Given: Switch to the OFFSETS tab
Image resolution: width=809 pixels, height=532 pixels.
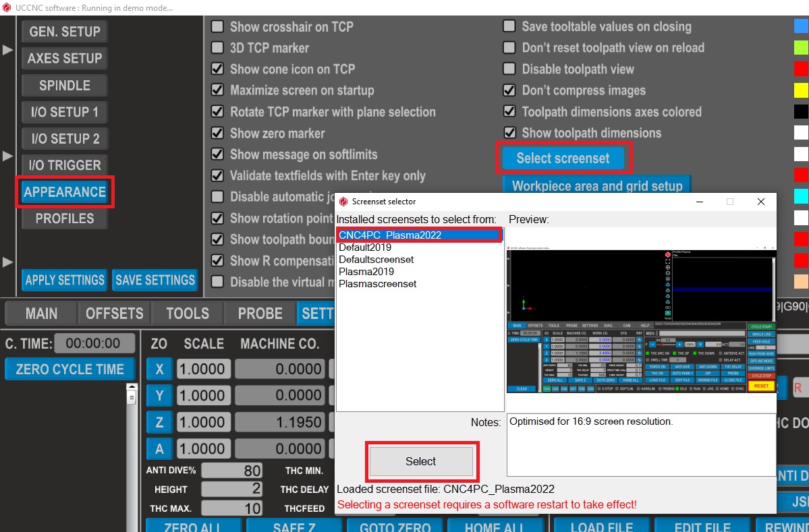Looking at the screenshot, I should point(114,313).
